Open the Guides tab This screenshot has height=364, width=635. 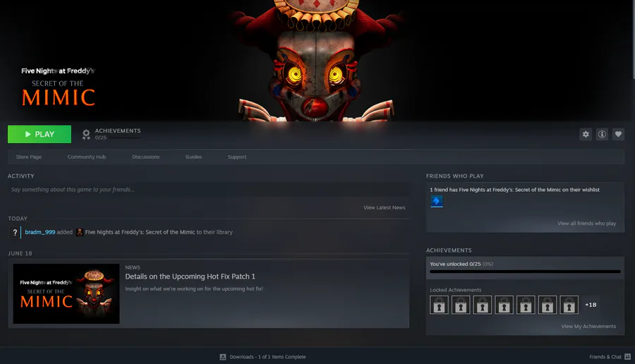pos(193,157)
